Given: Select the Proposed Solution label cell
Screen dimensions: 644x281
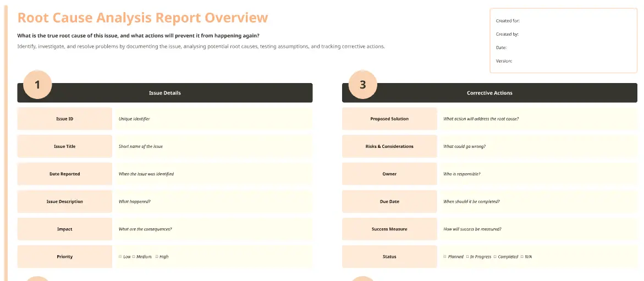Looking at the screenshot, I should (389, 119).
